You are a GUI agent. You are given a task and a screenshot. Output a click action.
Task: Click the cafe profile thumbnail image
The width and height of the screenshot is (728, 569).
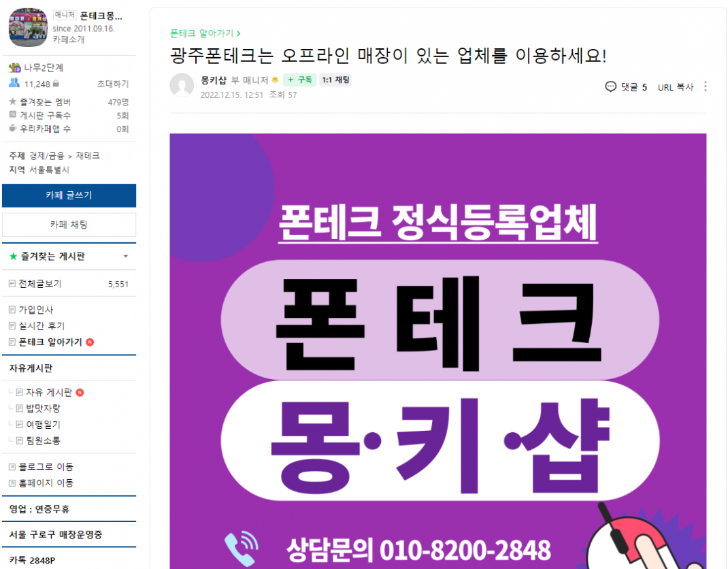(29, 27)
